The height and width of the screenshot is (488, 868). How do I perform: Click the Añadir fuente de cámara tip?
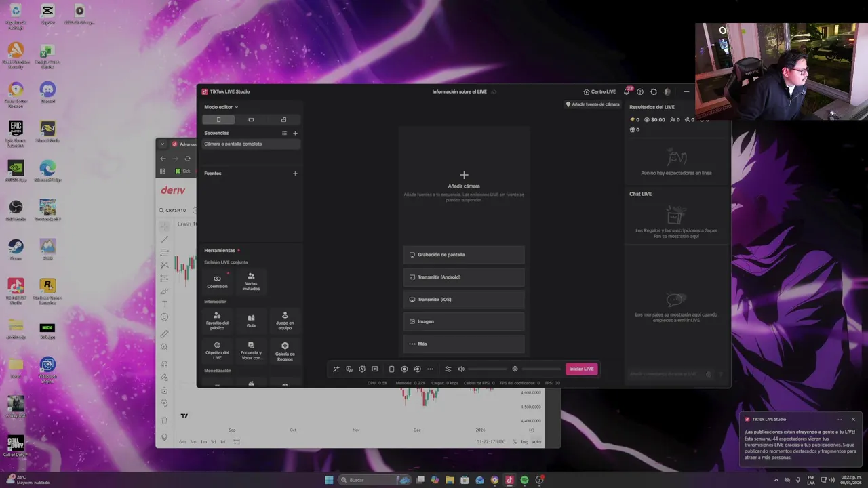(593, 104)
